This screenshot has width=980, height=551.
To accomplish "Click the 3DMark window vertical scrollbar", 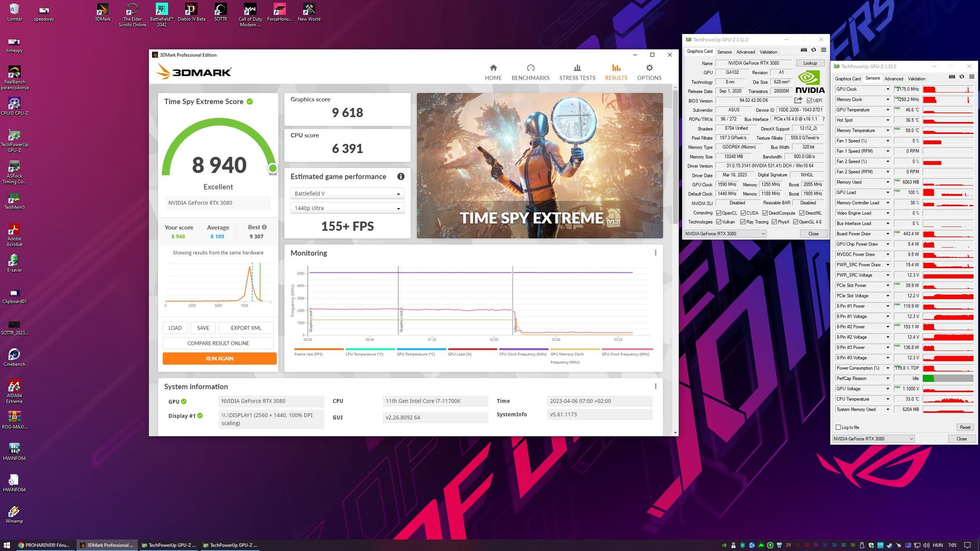I will click(x=675, y=259).
